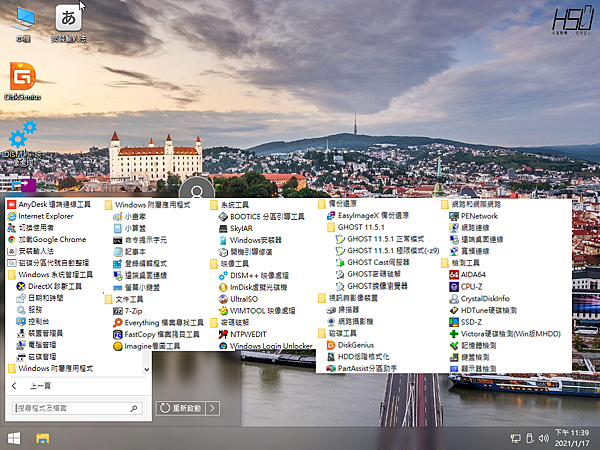This screenshot has width=600, height=450.
Task: Launch 7-Zip in the start menu
Action: [x=127, y=311]
